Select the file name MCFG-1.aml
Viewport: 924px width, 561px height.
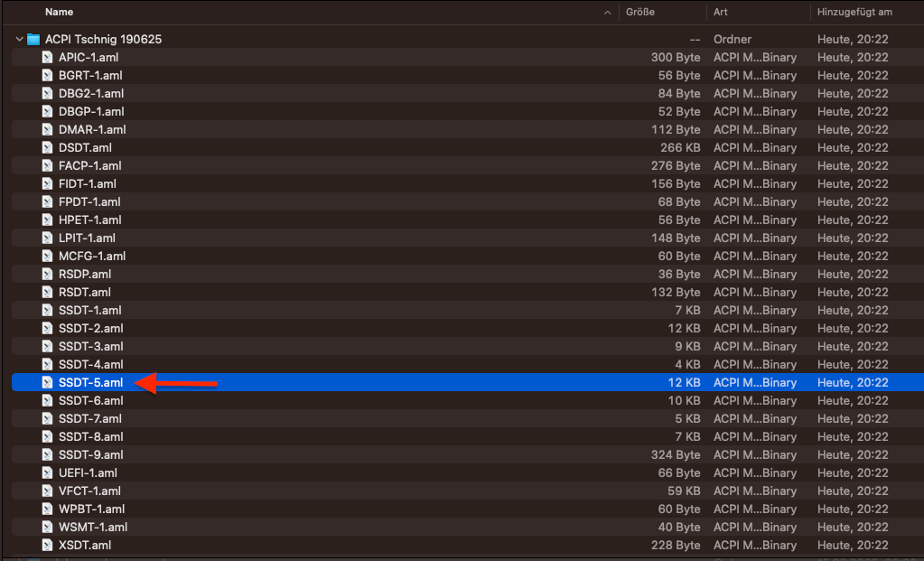tap(92, 256)
